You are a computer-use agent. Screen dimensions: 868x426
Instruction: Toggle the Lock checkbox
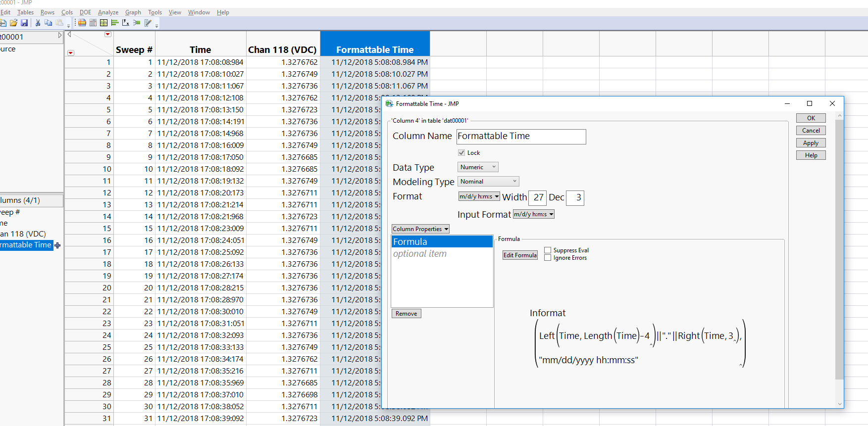click(461, 153)
